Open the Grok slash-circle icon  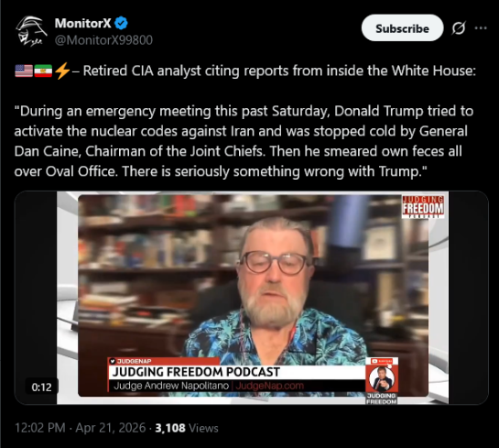[x=459, y=28]
